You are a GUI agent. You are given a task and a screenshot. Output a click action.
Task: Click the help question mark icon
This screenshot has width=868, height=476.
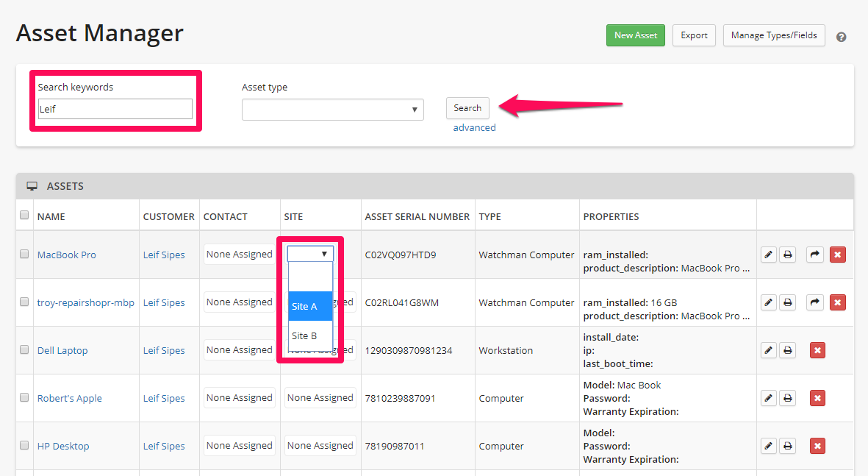coord(842,37)
